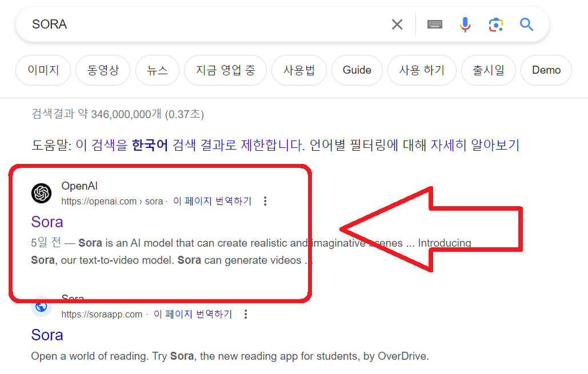The height and width of the screenshot is (374, 588).
Task: Clear the search box with X icon
Action: click(397, 25)
